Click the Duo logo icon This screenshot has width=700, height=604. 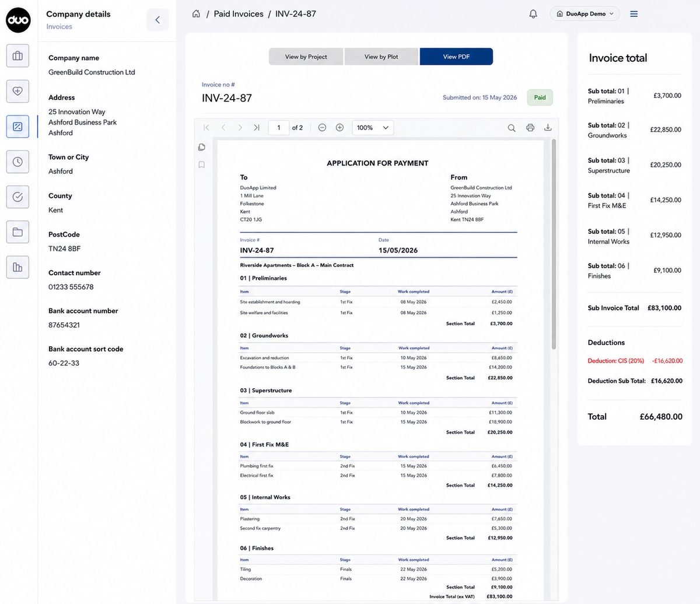click(18, 20)
